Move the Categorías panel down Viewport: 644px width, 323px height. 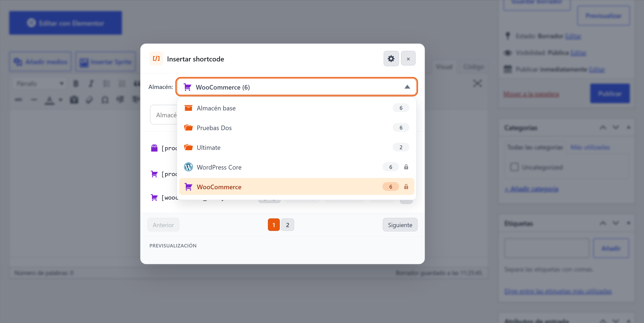(x=616, y=127)
